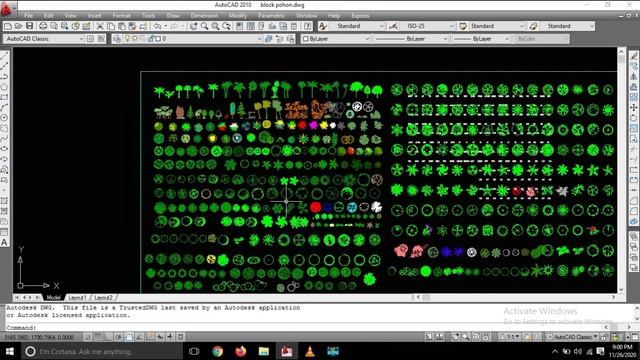Select the Line tool in draw toolbar
The image size is (640, 360).
(4, 56)
